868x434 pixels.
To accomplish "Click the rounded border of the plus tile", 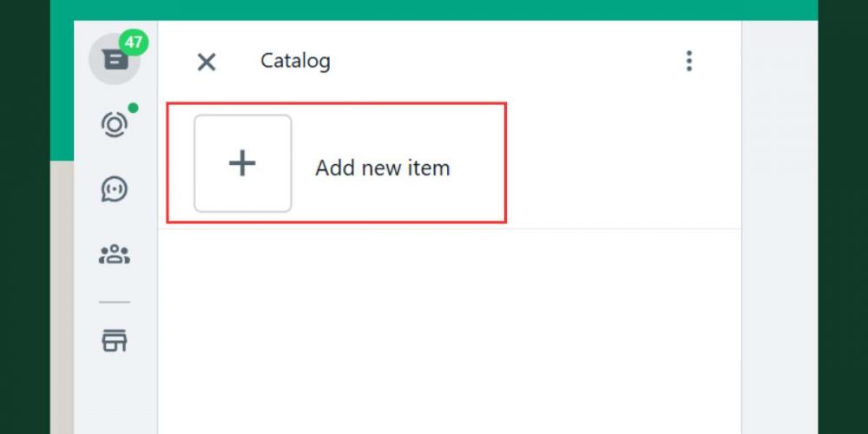I will click(194, 163).
